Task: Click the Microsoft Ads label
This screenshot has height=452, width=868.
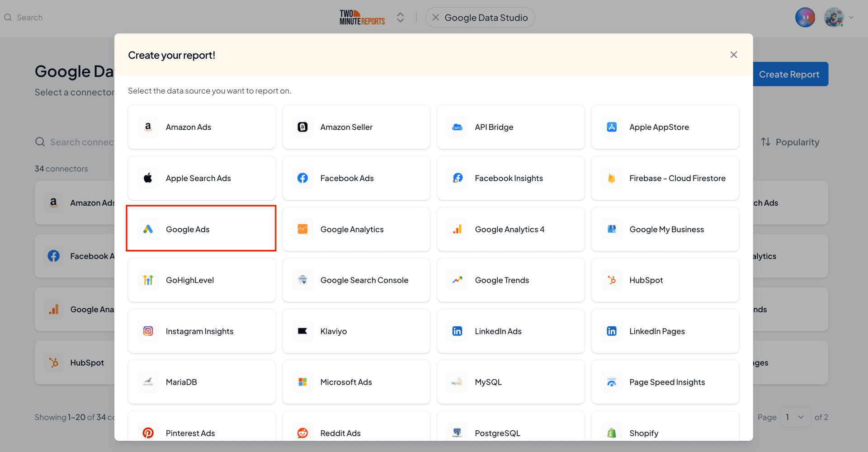Action: click(346, 382)
